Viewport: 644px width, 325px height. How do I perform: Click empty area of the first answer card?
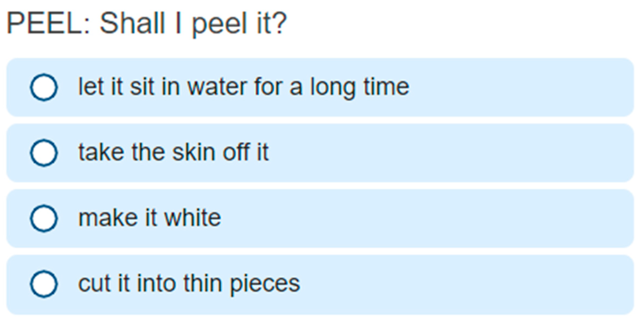515,87
